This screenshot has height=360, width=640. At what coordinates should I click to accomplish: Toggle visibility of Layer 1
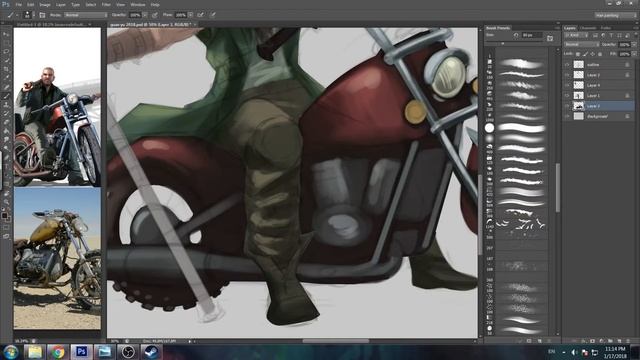(x=567, y=96)
